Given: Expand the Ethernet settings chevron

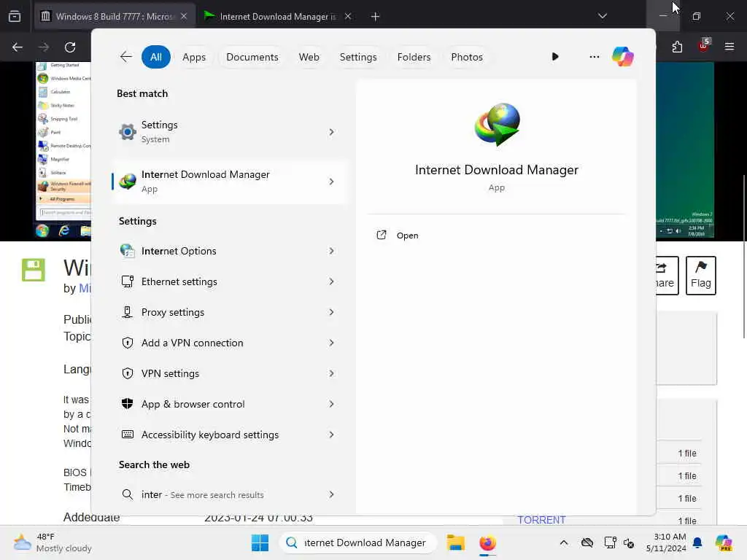Looking at the screenshot, I should [x=331, y=281].
